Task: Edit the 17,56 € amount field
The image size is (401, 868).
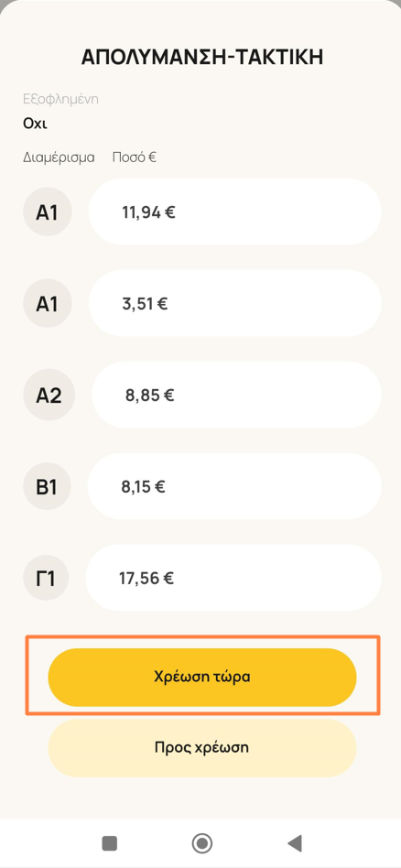Action: tap(233, 578)
